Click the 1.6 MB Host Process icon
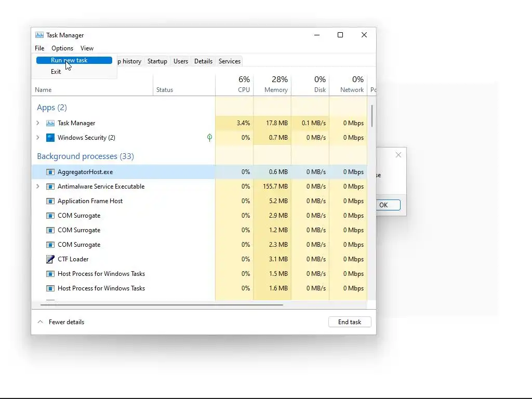This screenshot has width=532, height=399. [50, 288]
